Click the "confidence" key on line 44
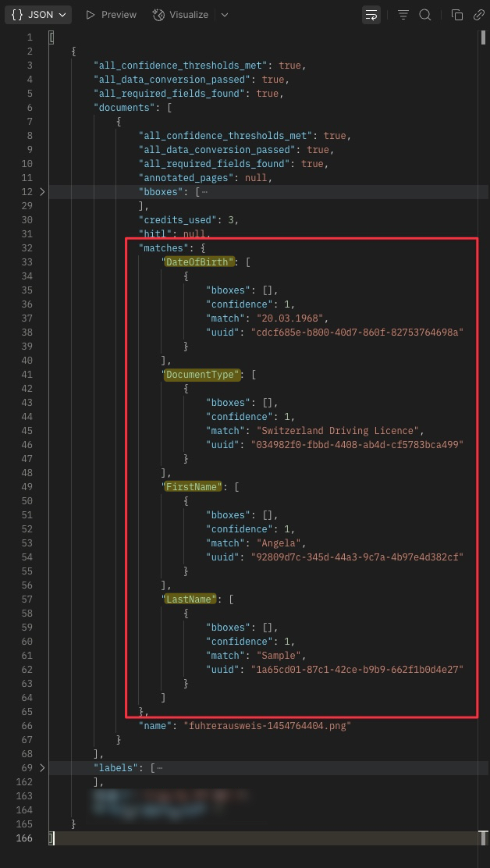 240,417
